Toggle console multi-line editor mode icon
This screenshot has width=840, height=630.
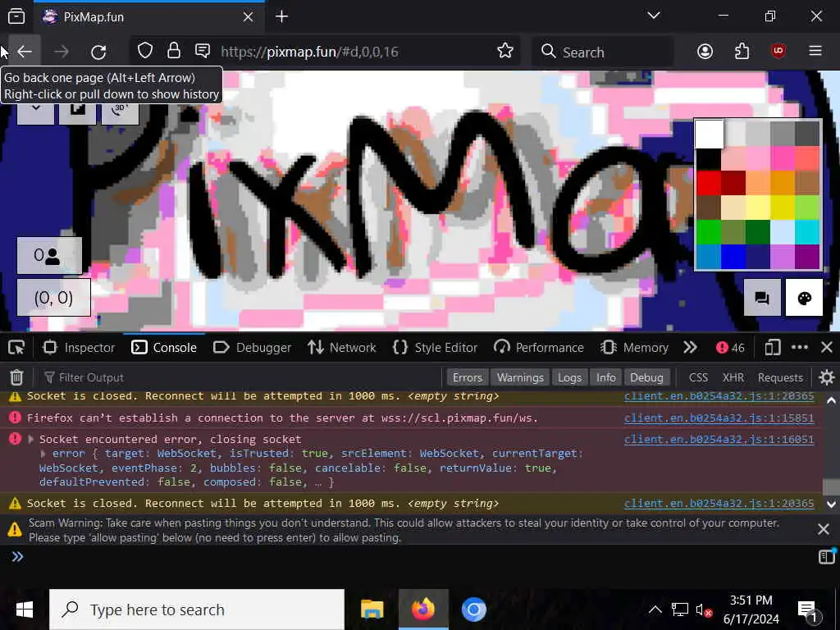click(827, 557)
